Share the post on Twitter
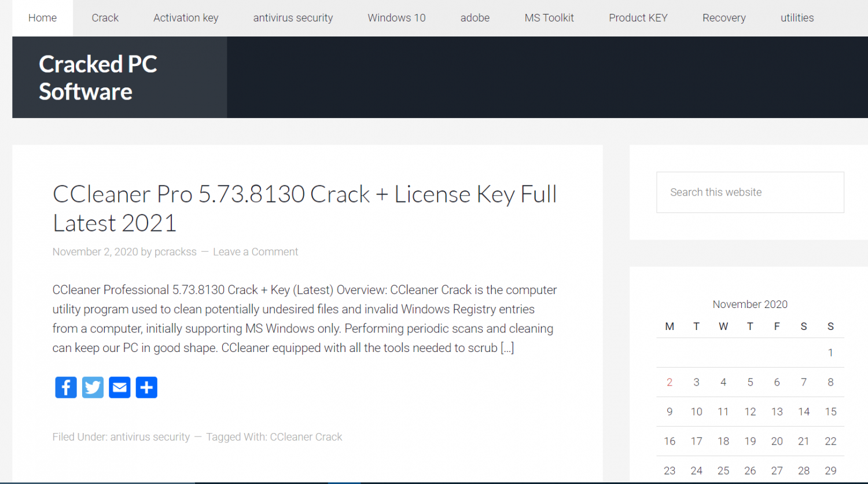Screen dimensions: 868x484 point(93,387)
